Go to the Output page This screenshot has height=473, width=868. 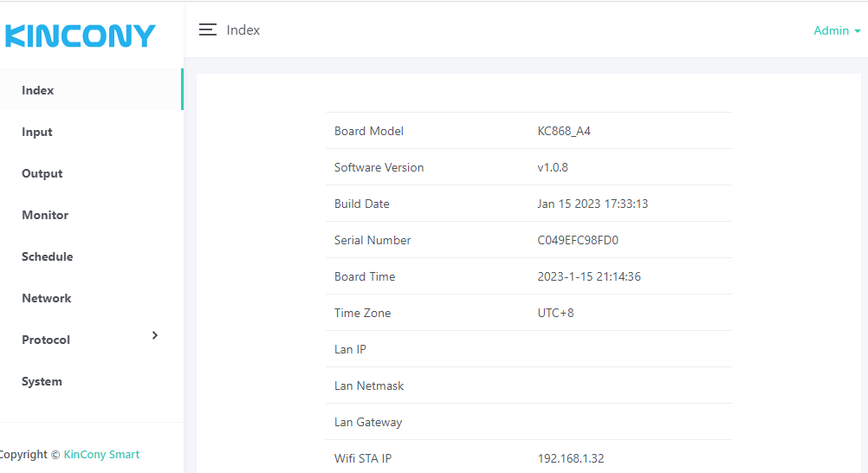[42, 173]
